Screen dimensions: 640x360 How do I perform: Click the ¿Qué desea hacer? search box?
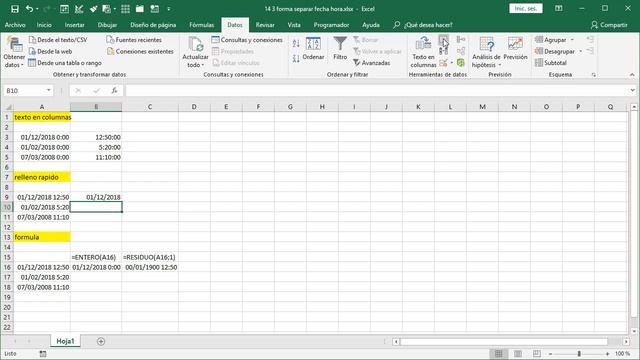423,25
